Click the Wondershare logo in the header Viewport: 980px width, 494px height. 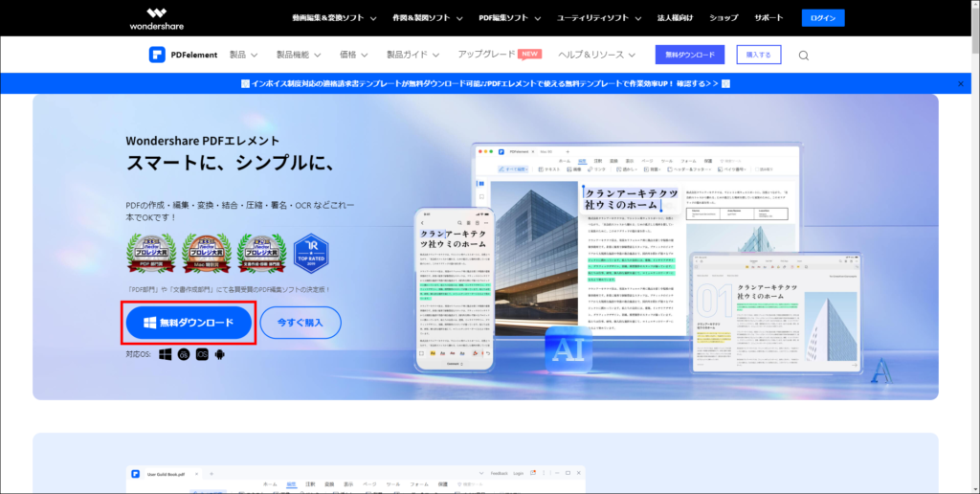(x=157, y=19)
